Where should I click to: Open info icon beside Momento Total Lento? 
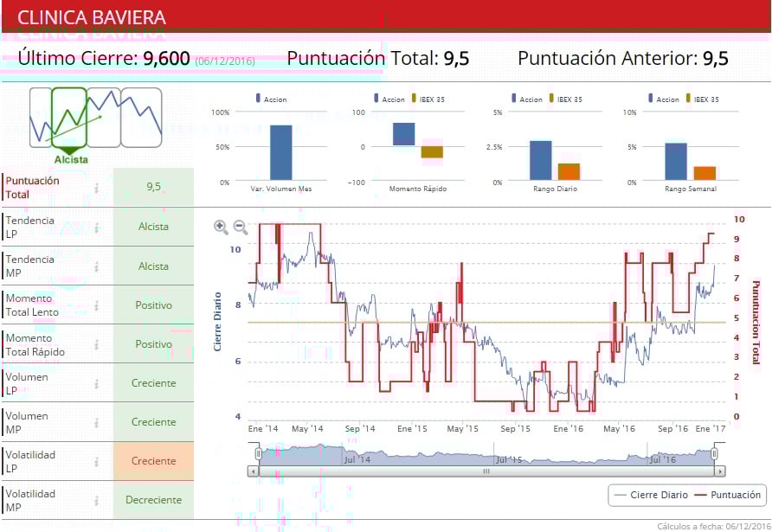pos(97,305)
